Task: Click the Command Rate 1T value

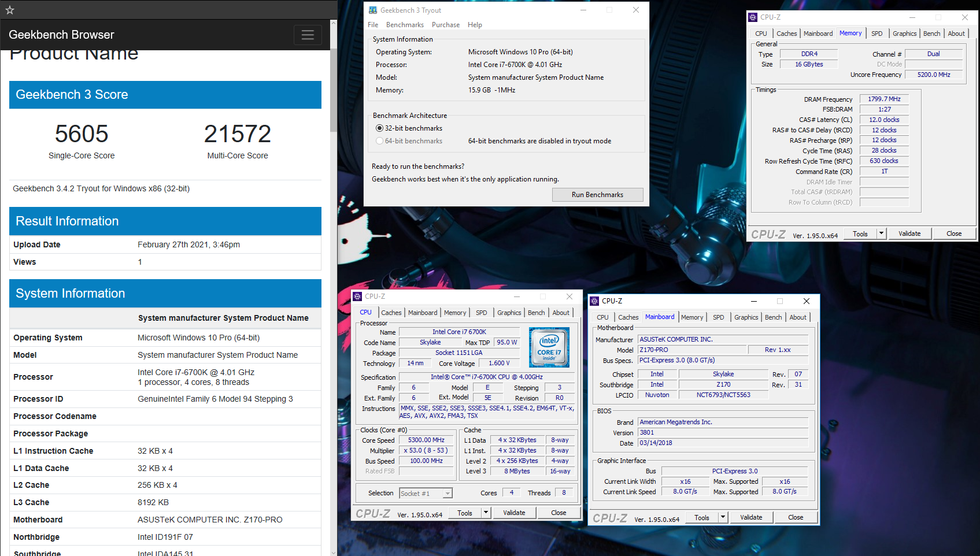Action: tap(884, 171)
